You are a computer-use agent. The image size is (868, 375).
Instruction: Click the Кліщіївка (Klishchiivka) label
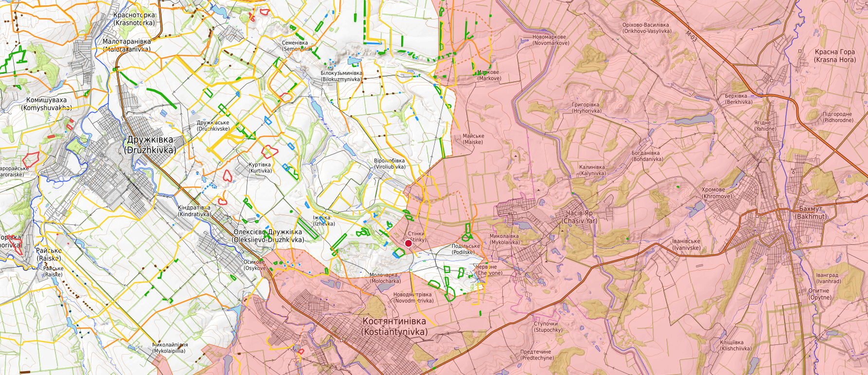736,345
